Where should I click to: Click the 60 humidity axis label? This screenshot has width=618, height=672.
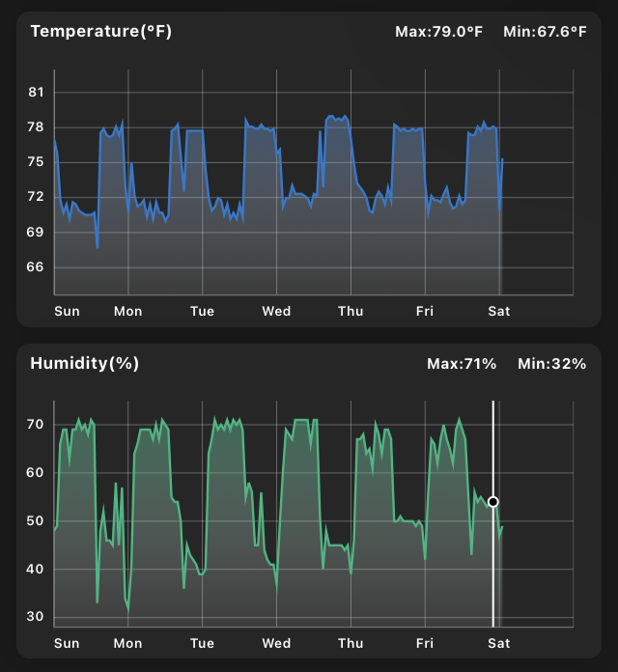tap(35, 473)
